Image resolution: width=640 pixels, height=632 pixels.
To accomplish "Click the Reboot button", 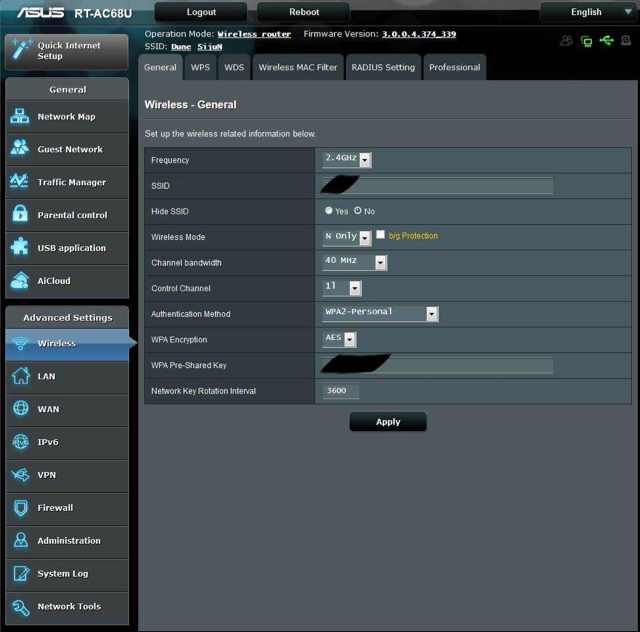I will pyautogui.click(x=304, y=12).
